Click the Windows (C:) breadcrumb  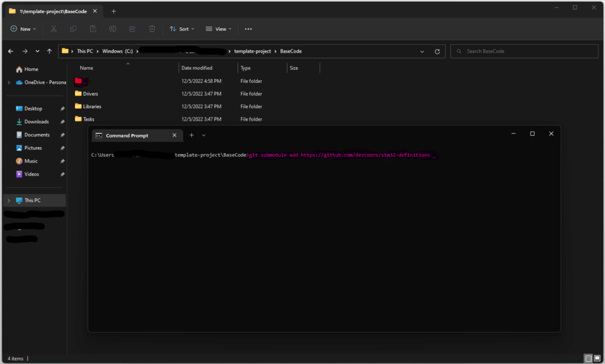pos(118,51)
